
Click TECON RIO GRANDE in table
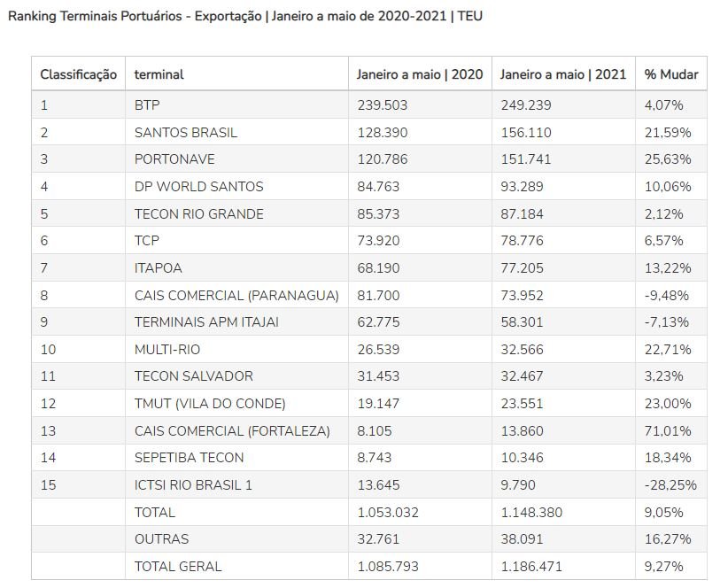pyautogui.click(x=198, y=213)
